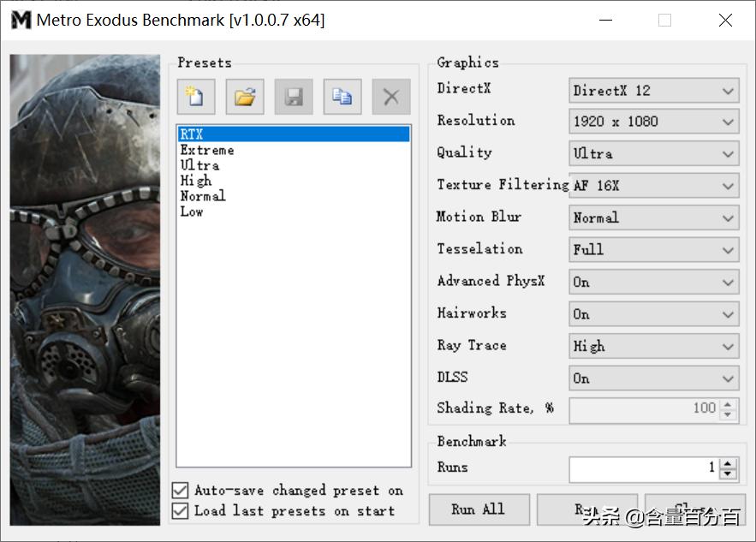Open the DirectX version dropdown

click(x=653, y=91)
